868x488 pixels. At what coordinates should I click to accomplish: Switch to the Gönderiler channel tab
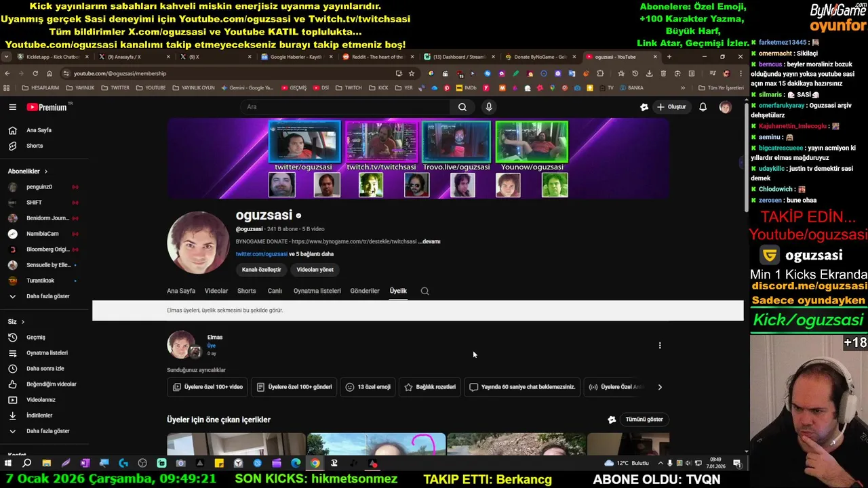tap(365, 291)
